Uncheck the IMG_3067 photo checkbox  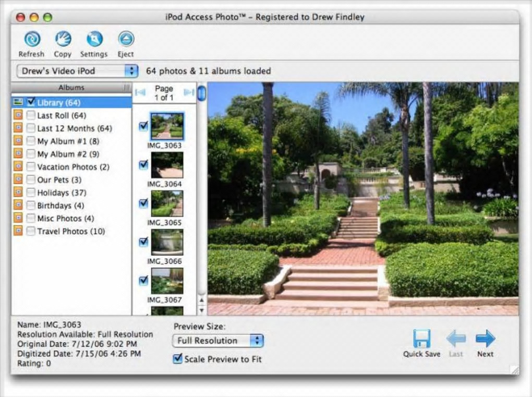tap(144, 280)
